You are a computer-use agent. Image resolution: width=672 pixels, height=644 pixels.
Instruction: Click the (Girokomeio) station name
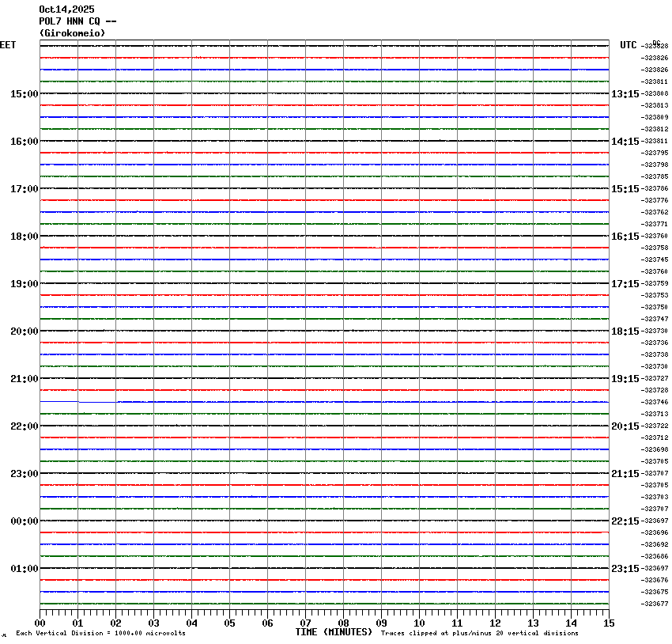[72, 33]
